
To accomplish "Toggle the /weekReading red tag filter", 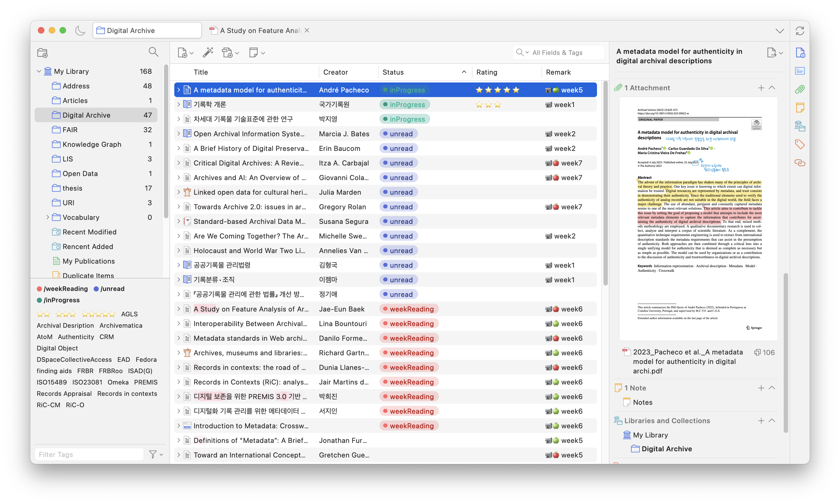I will point(62,289).
